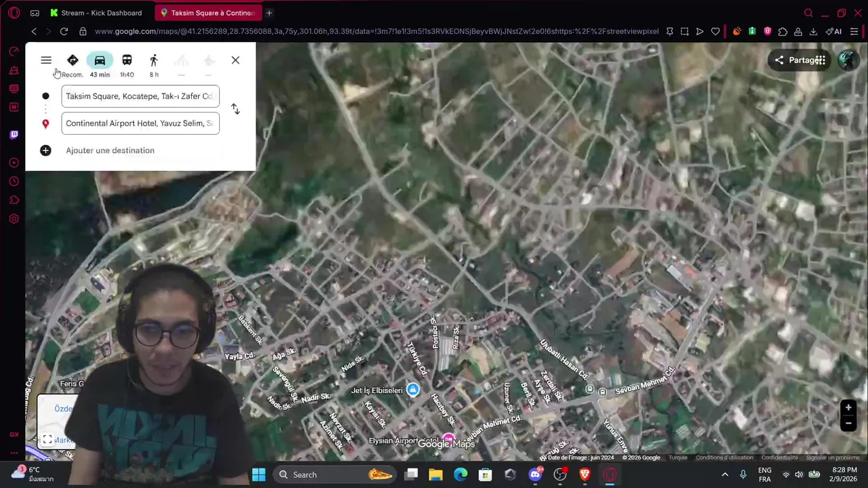
Task: Click 'Ajouter une destination' text
Action: point(110,150)
